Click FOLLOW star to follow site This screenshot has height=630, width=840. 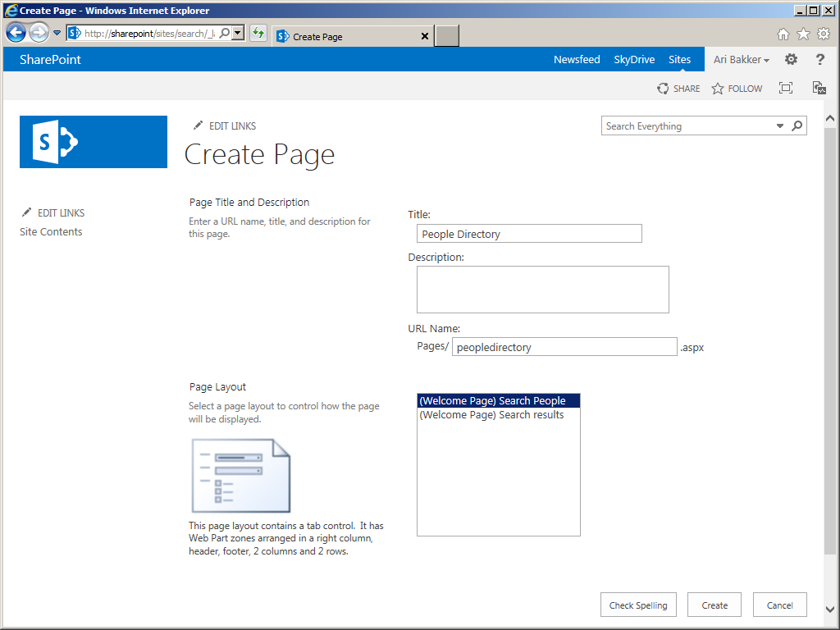[x=737, y=89]
